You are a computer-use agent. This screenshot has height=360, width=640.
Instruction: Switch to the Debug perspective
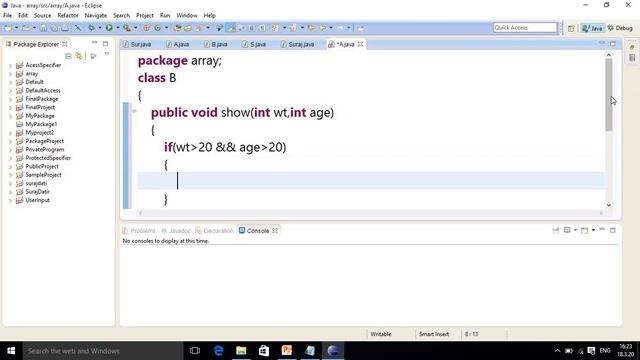coord(620,28)
